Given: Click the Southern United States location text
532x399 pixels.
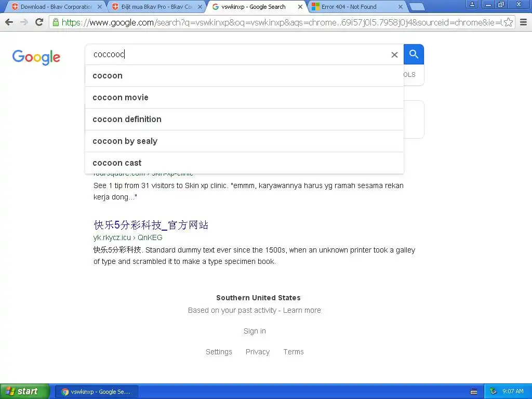Looking at the screenshot, I should [258, 298].
